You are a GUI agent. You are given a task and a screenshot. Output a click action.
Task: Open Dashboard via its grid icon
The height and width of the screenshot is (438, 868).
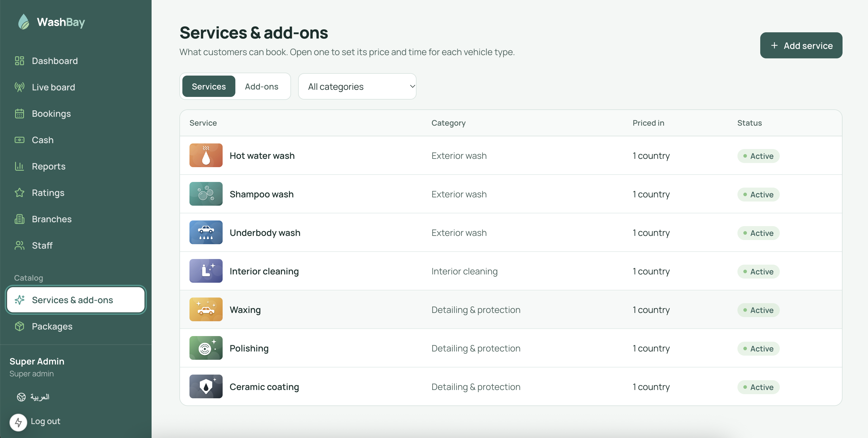point(20,61)
